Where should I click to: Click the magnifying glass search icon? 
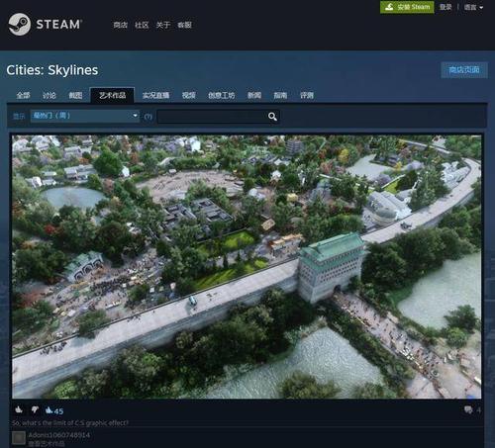[x=272, y=117]
